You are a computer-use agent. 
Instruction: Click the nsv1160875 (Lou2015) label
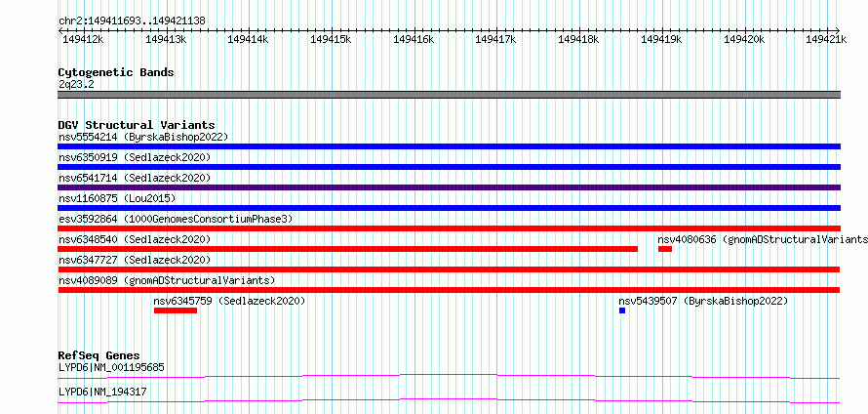(x=117, y=198)
